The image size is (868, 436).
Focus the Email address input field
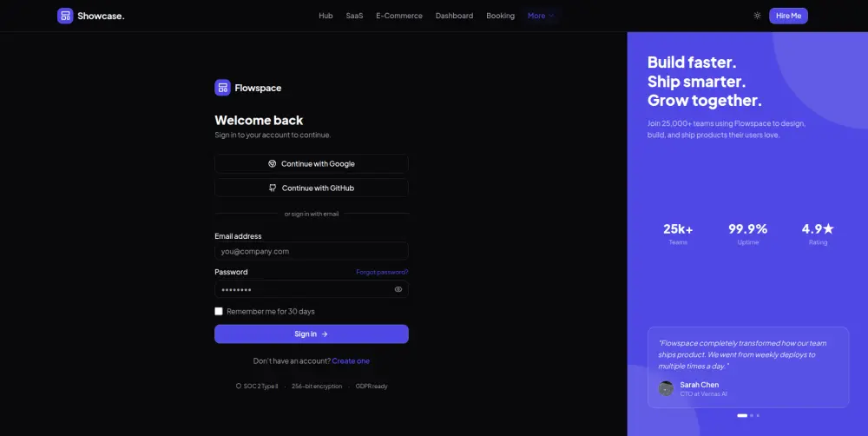pos(312,251)
